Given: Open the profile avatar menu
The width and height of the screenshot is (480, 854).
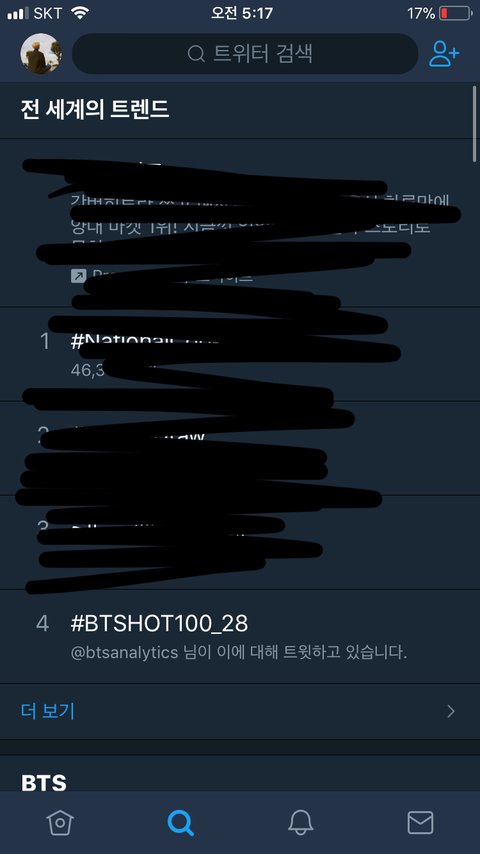Looking at the screenshot, I should coord(40,53).
